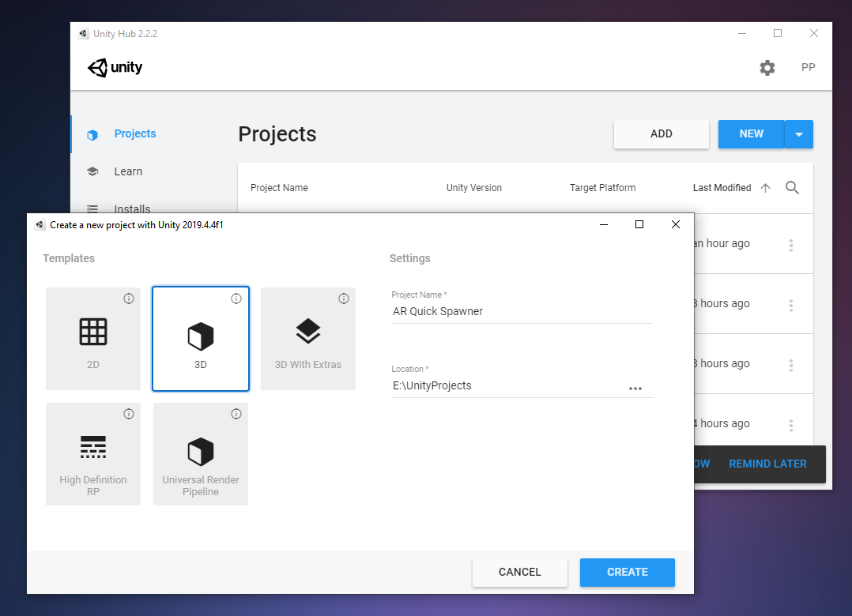
Task: Click the Projects cube sidebar icon
Action: click(92, 134)
